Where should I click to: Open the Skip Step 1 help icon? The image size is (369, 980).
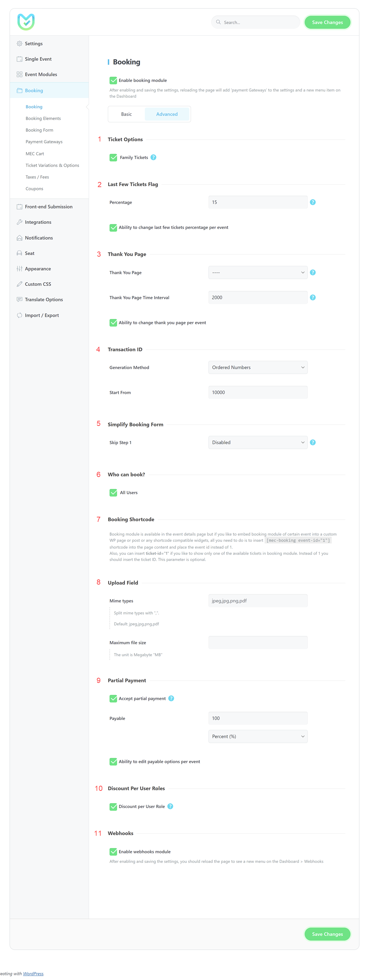coord(313,442)
